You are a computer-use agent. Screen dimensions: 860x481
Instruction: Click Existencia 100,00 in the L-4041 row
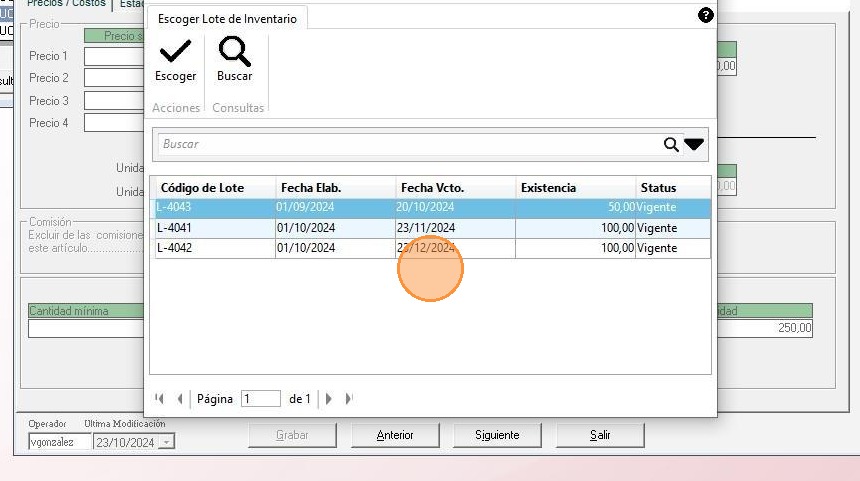(x=575, y=228)
